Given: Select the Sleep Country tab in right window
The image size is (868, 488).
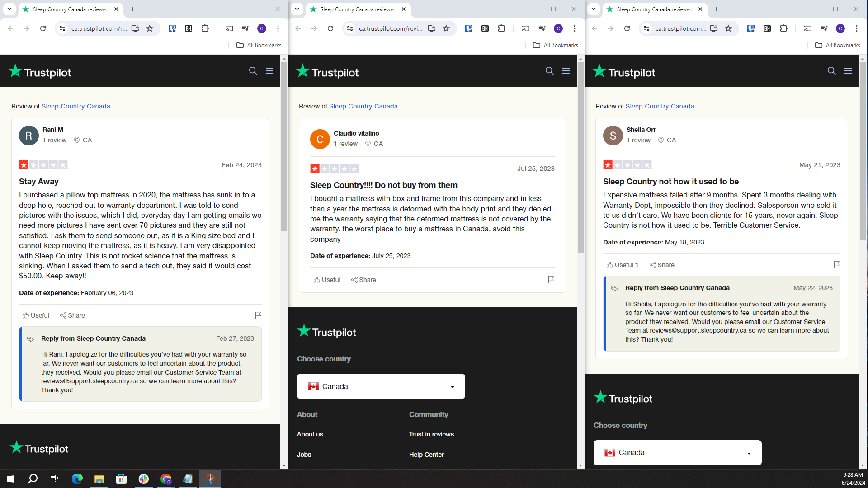Looking at the screenshot, I should coord(654,9).
